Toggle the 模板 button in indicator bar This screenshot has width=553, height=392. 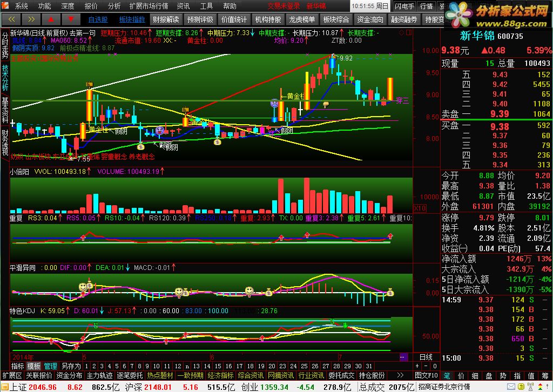[x=34, y=366]
